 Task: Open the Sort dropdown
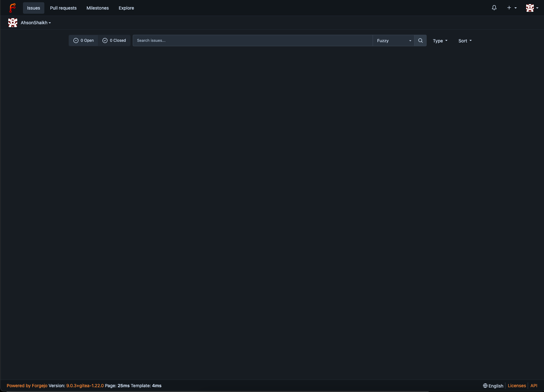pos(465,41)
